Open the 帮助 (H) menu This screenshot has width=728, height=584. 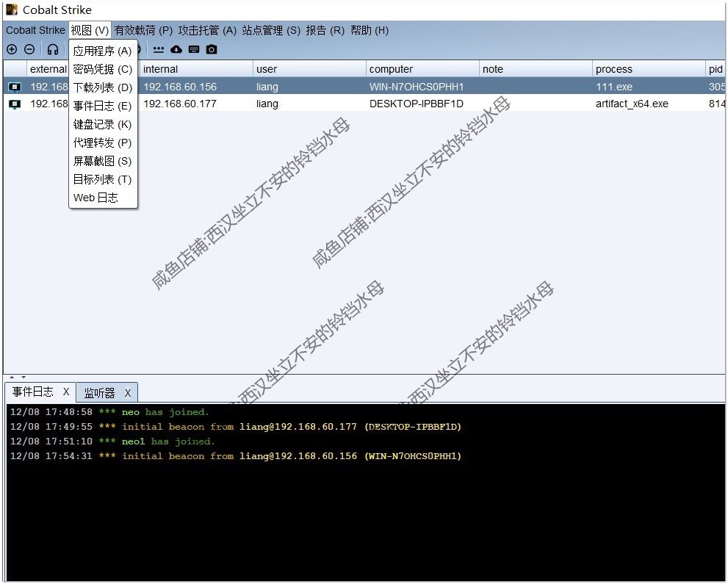tap(370, 30)
